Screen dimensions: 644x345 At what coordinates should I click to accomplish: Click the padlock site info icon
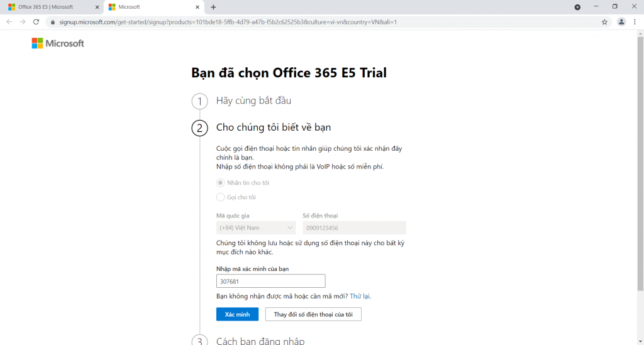(53, 22)
